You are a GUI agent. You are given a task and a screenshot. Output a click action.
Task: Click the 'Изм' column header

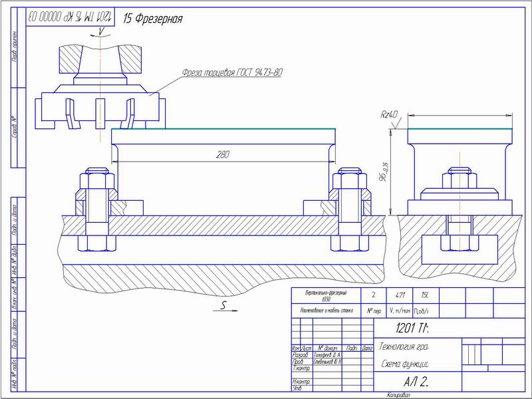[x=296, y=348]
